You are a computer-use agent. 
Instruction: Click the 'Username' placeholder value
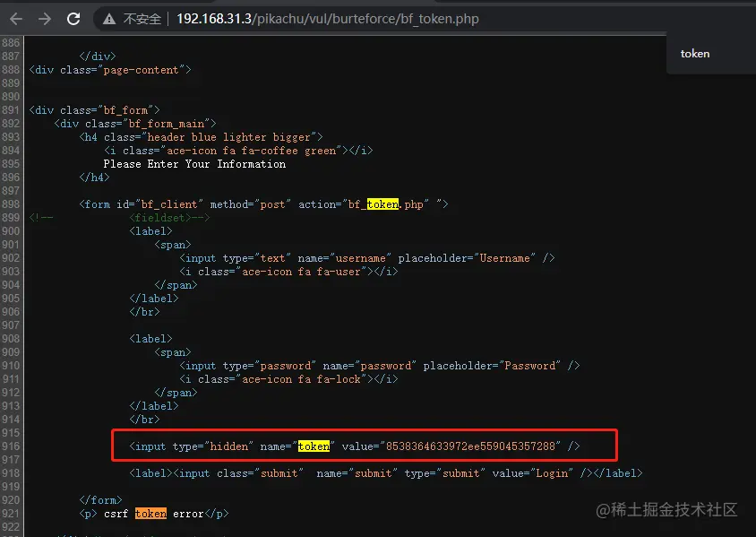505,258
